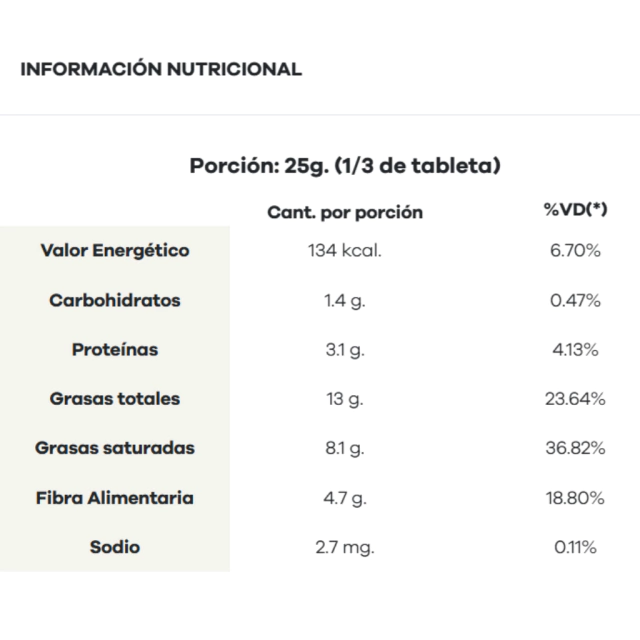
Task: Click the 8.1 g. saturated fat amount
Action: (345, 447)
